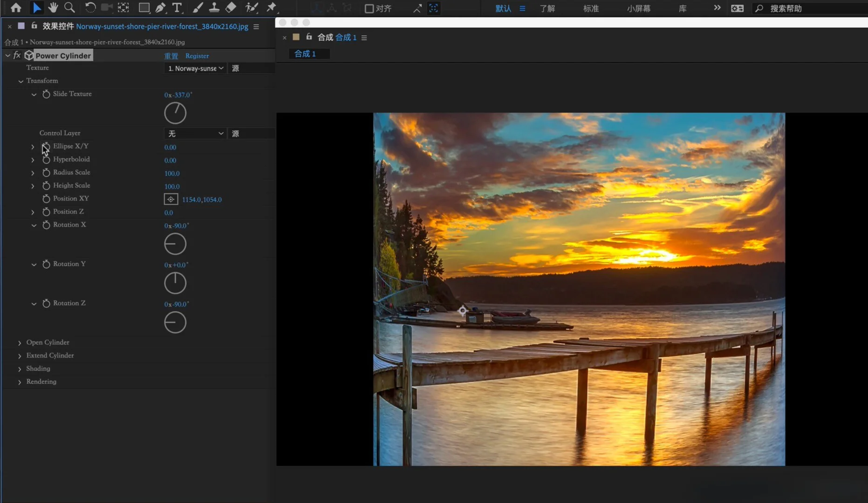
Task: Select the Horizontal Type tool
Action: click(x=177, y=7)
